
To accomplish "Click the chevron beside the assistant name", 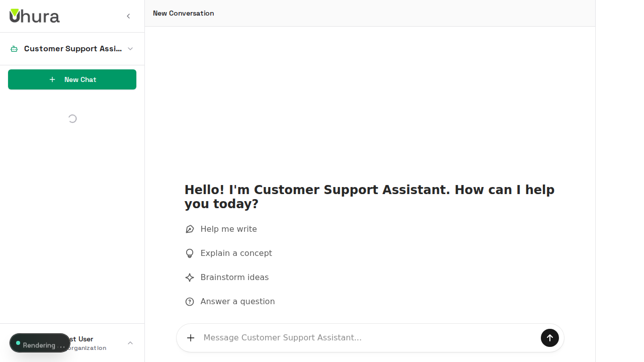I will (130, 48).
